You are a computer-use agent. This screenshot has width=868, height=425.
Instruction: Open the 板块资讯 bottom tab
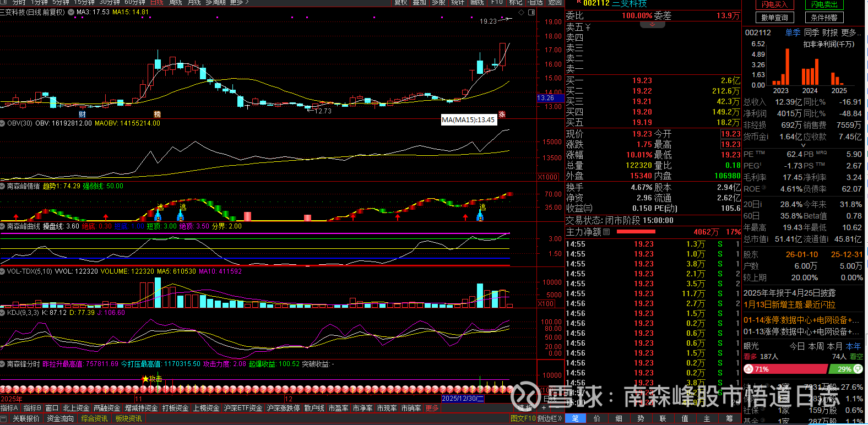128,419
